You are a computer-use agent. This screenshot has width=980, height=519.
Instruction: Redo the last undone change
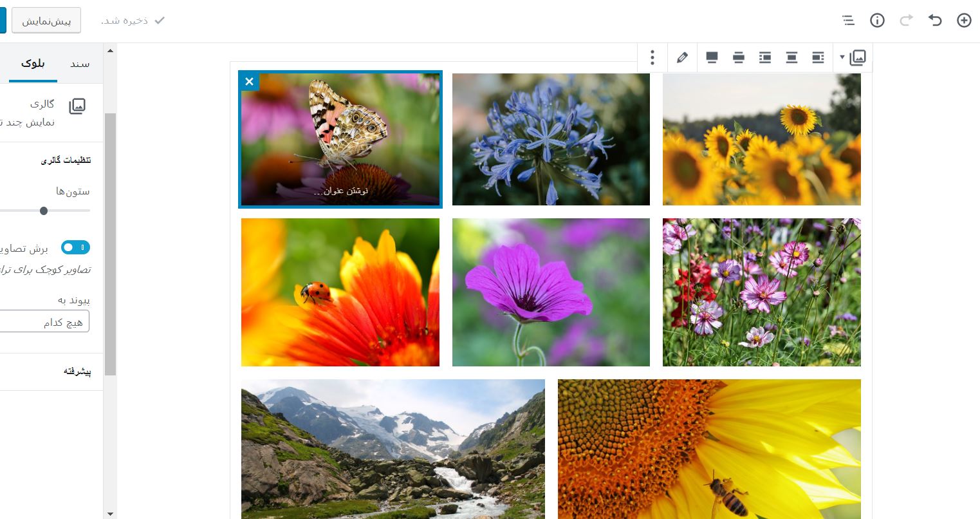click(x=906, y=21)
